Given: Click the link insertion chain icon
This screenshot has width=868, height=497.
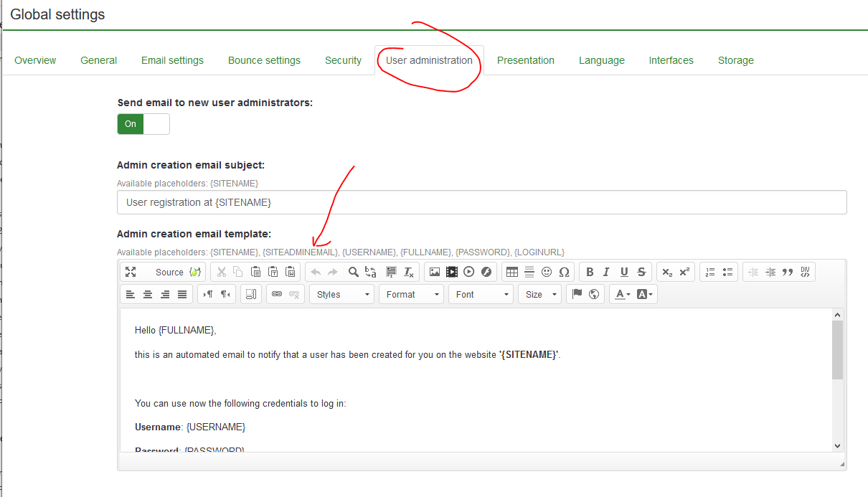Looking at the screenshot, I should click(277, 294).
